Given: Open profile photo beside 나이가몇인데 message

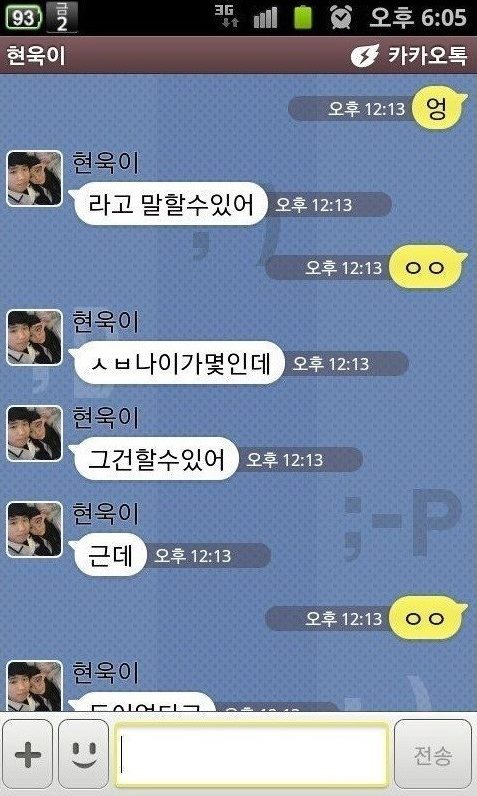Looking at the screenshot, I should pyautogui.click(x=34, y=338).
